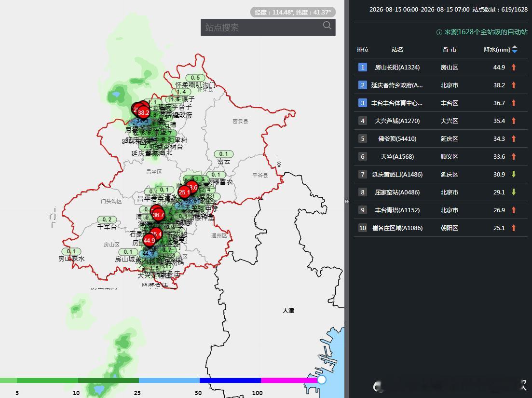
Task: Click the up arrow in 房山长阳 row
Action: click(x=514, y=67)
